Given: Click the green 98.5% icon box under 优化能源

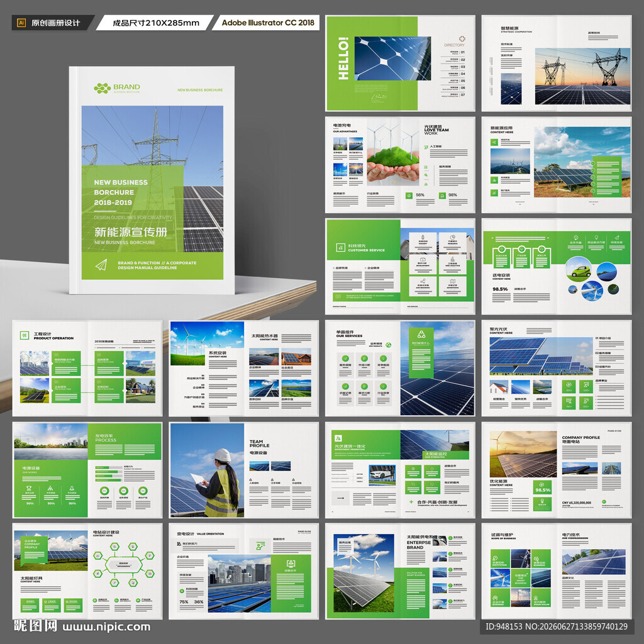Looking at the screenshot, I should (x=543, y=487).
